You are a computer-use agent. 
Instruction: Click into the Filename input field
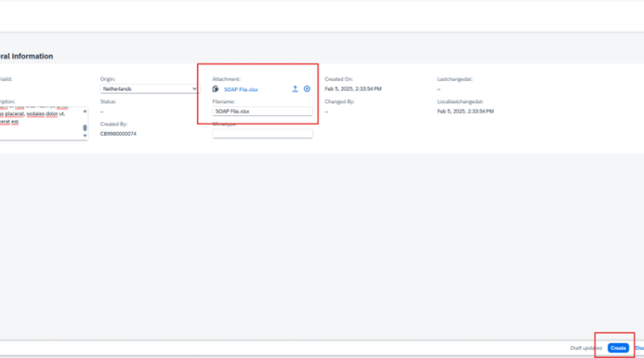(262, 111)
